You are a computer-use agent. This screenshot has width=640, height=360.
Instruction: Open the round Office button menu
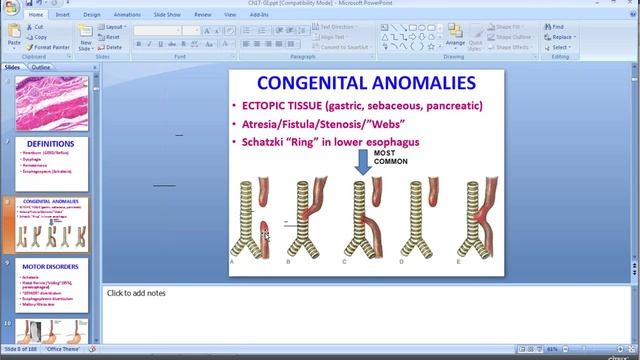pos(11,7)
